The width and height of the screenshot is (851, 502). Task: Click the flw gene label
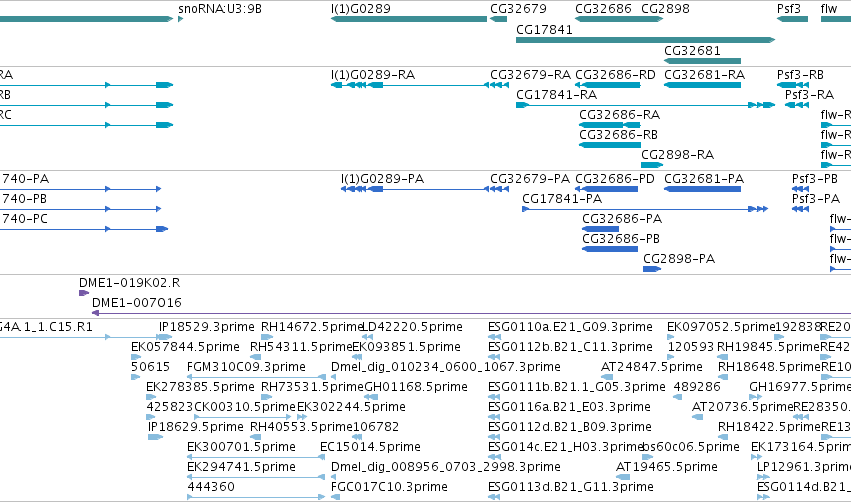coord(829,9)
